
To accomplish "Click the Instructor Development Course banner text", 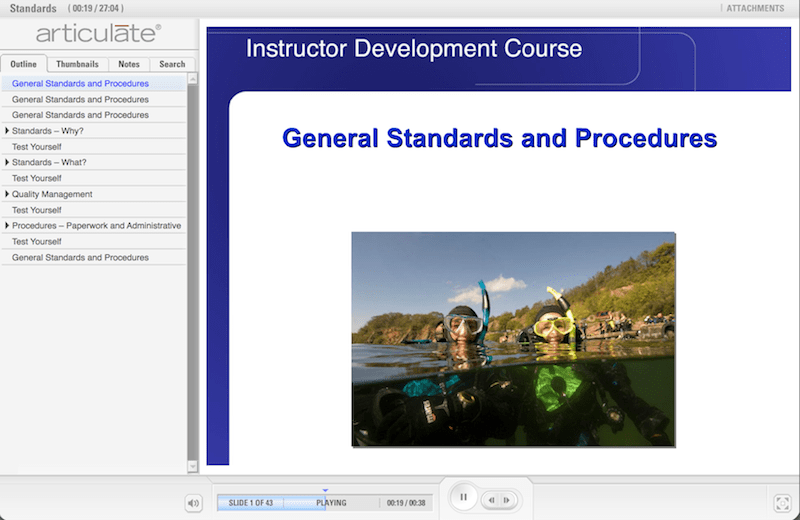I will coord(414,48).
